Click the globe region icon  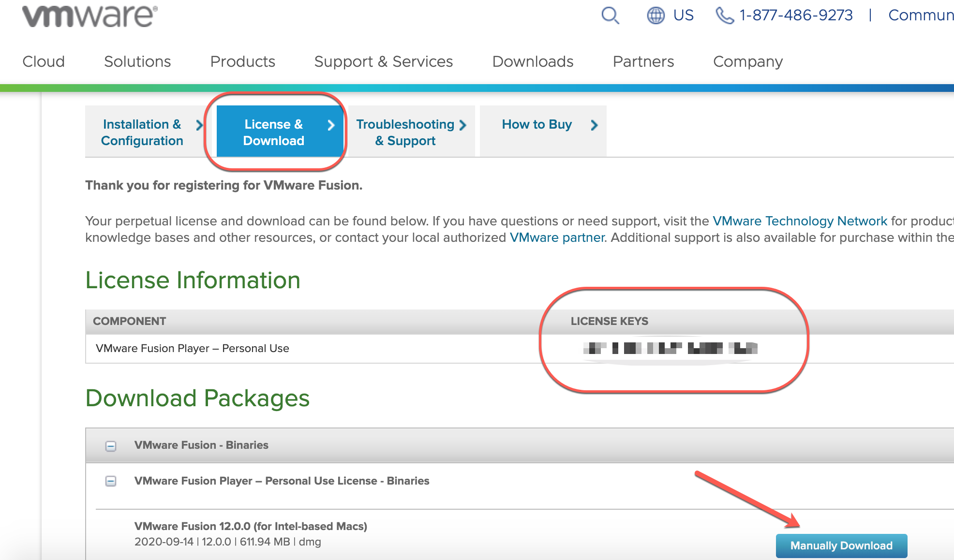tap(656, 15)
